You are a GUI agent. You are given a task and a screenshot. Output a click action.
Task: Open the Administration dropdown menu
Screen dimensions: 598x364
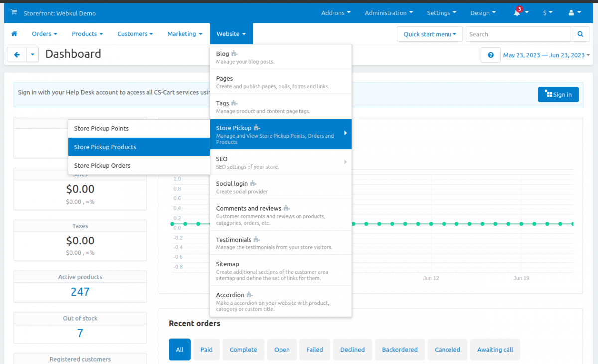tap(389, 13)
